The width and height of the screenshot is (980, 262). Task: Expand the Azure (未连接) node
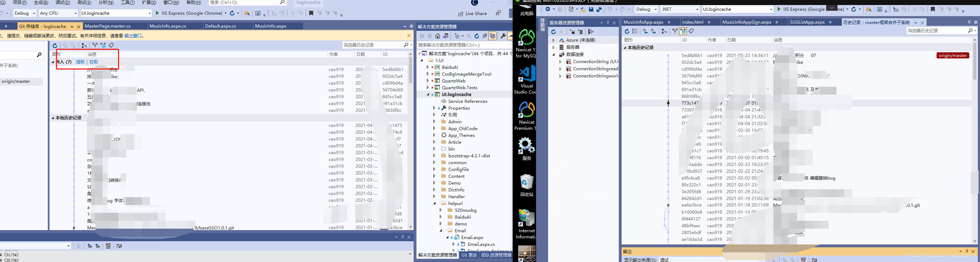point(553,40)
